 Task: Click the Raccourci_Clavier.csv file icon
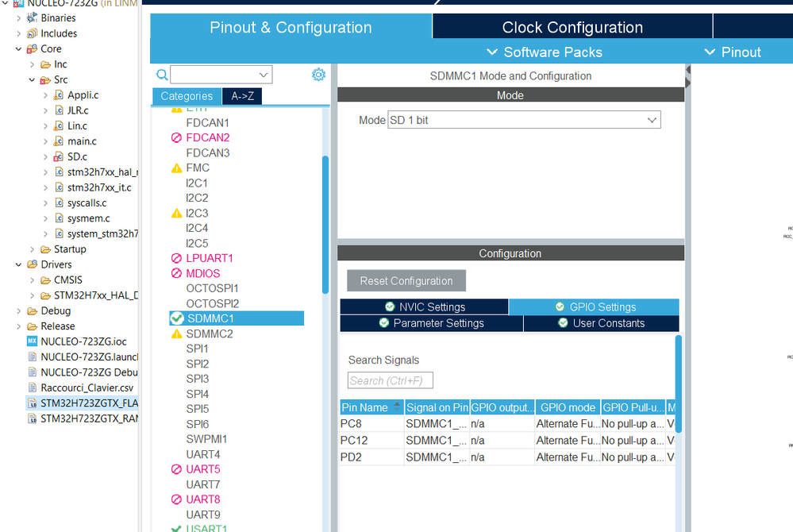tap(33, 387)
